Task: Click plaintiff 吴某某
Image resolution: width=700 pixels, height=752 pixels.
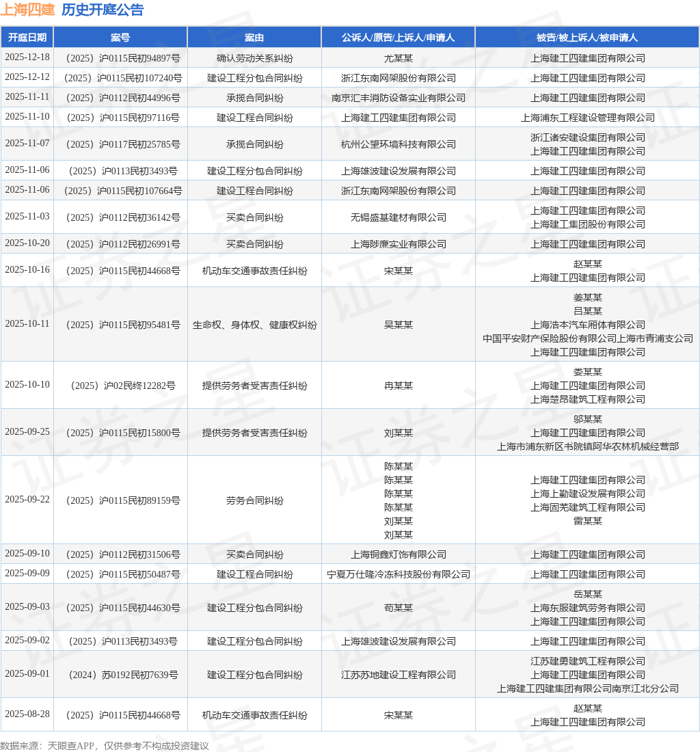Action: point(399,325)
